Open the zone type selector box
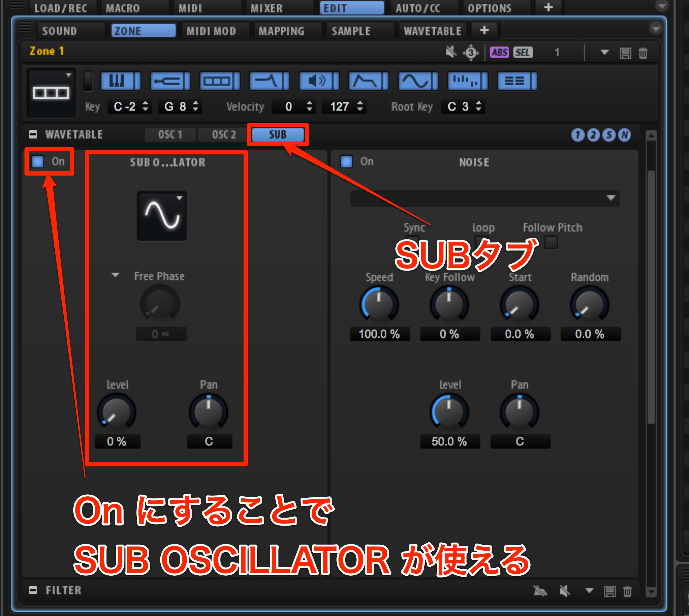 51,93
